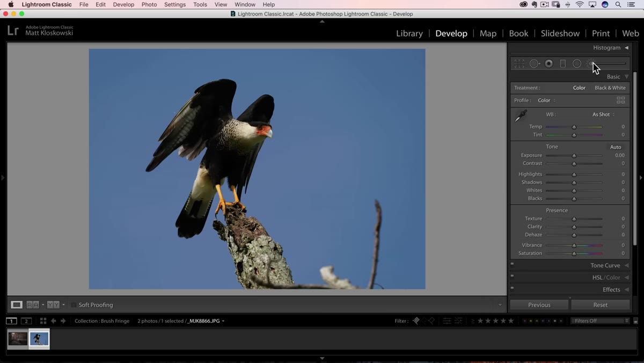The width and height of the screenshot is (644, 363).
Task: Toggle HSL / Color panel switch
Action: [513, 276]
